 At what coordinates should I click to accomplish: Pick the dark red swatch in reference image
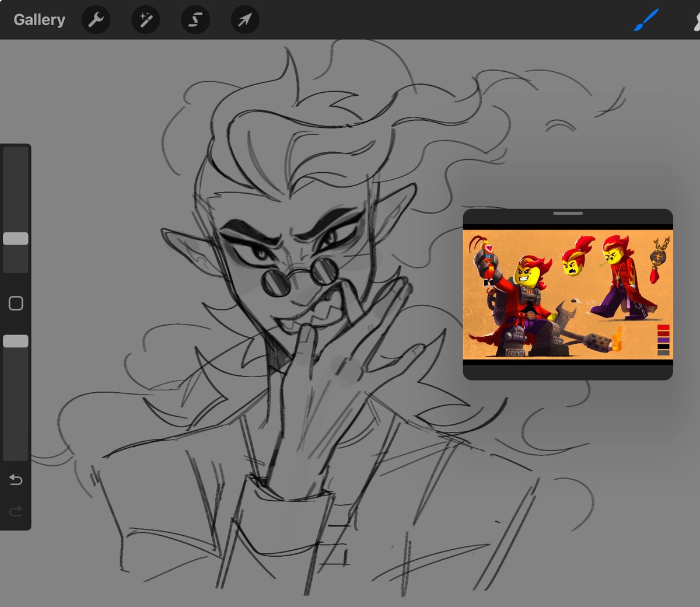(663, 334)
